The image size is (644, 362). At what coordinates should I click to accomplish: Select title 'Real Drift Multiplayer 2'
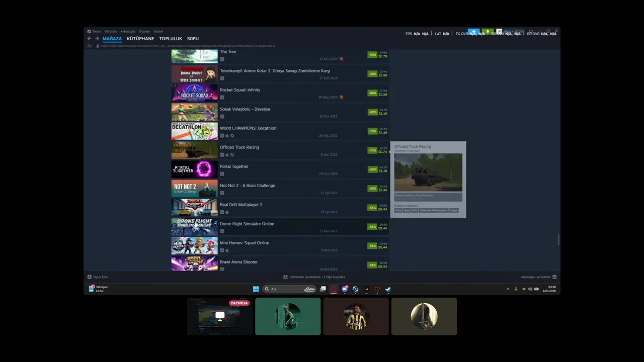pos(241,205)
